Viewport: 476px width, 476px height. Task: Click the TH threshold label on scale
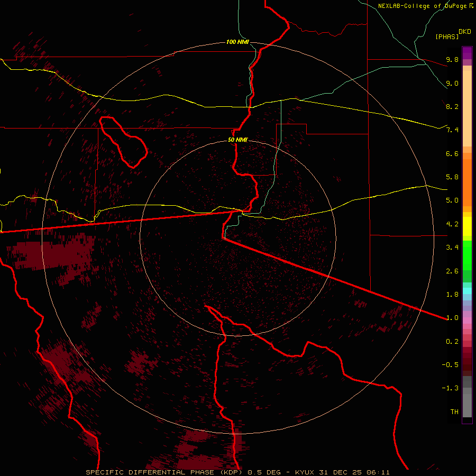point(454,412)
